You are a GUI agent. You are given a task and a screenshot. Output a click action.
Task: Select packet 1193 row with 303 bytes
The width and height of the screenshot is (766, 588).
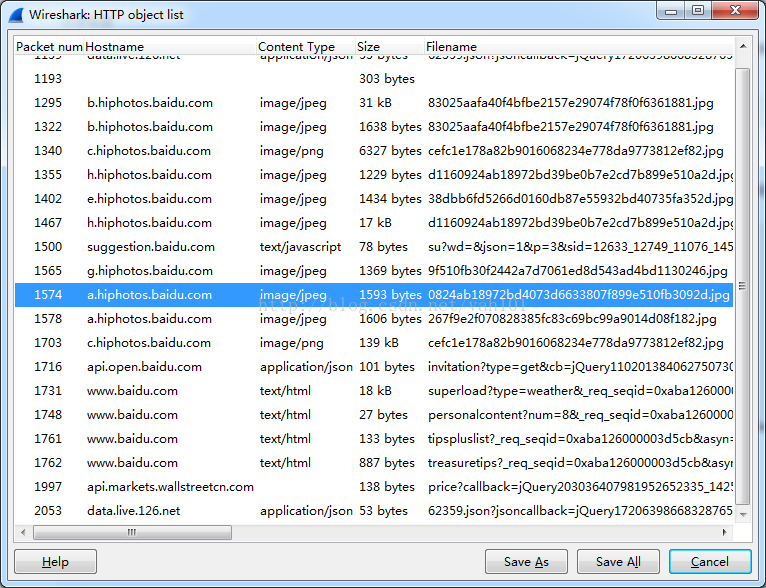tap(374, 79)
